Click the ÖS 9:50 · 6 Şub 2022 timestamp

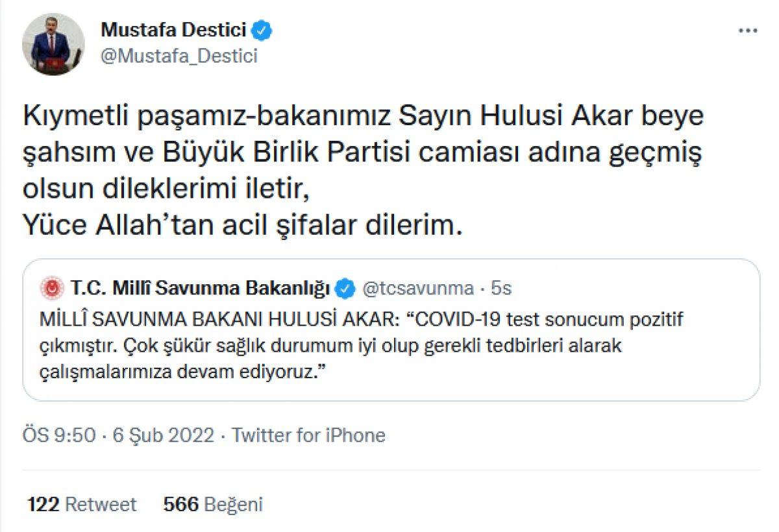pyautogui.click(x=117, y=435)
